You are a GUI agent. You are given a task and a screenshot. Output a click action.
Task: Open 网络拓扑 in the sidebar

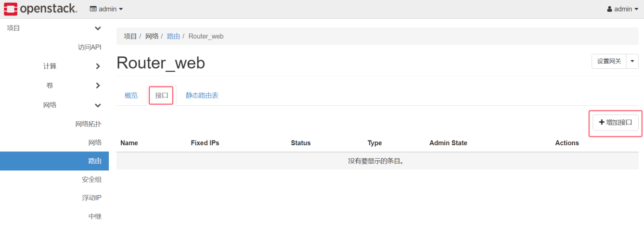point(88,124)
